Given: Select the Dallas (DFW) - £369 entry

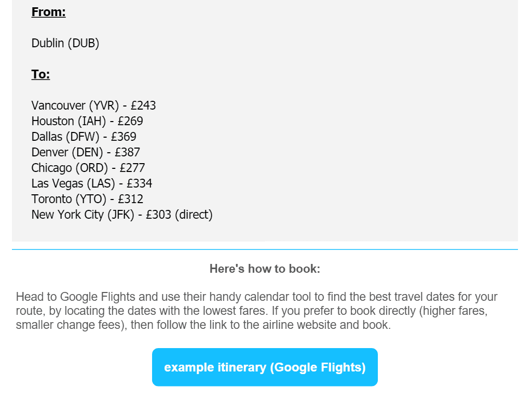Looking at the screenshot, I should [x=84, y=137].
